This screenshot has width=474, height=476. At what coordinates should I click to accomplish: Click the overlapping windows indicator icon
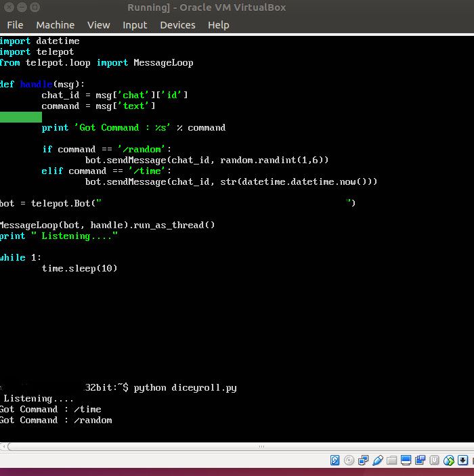420,460
